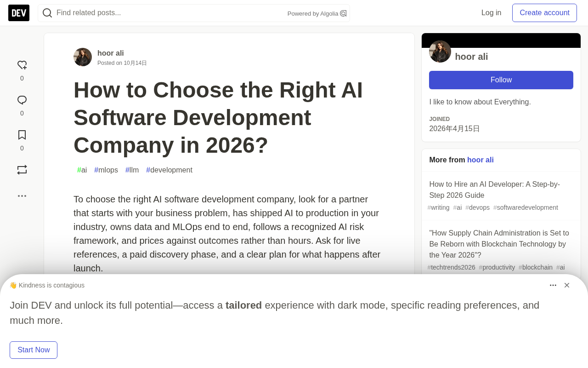Click the search magnifier icon

[47, 13]
